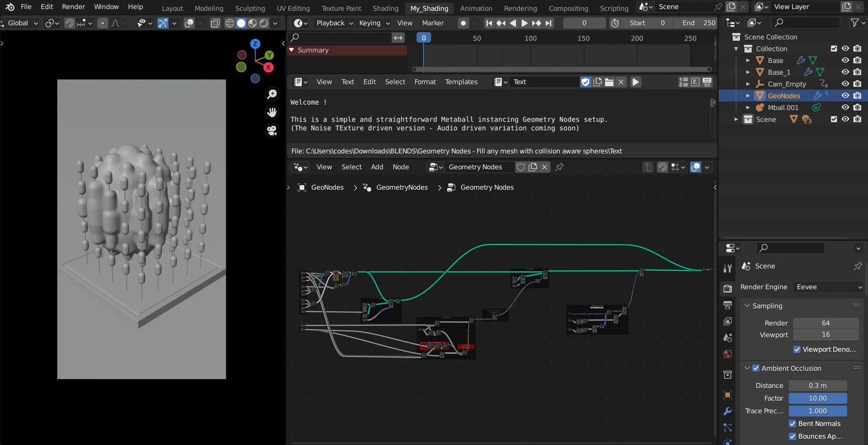The height and width of the screenshot is (445, 868).
Task: Select the pan hand icon in viewport
Action: coord(272,112)
